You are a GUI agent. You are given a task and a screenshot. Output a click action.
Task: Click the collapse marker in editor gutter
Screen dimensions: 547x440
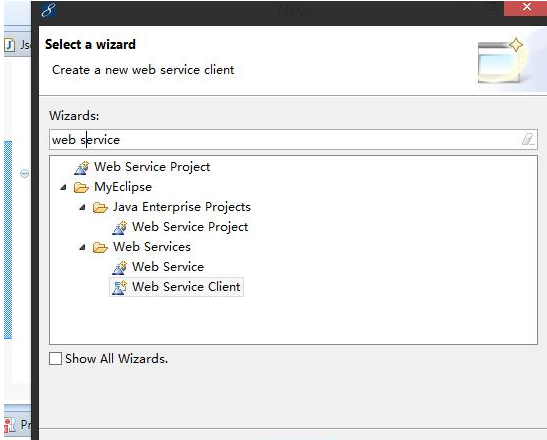coord(24,173)
